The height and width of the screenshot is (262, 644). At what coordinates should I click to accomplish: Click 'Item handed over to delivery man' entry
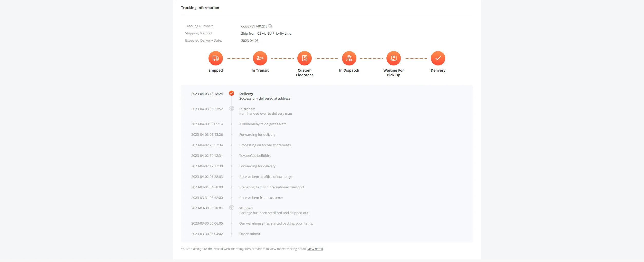[x=266, y=114]
